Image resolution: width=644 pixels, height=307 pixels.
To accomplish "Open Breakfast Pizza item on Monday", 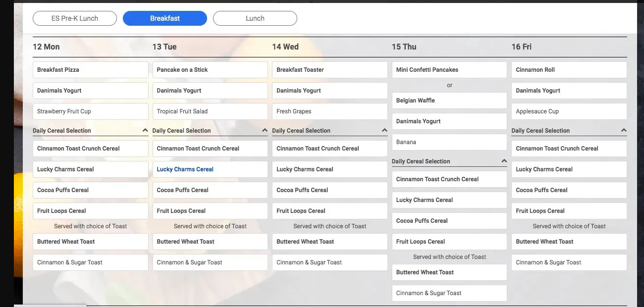I will (x=91, y=70).
